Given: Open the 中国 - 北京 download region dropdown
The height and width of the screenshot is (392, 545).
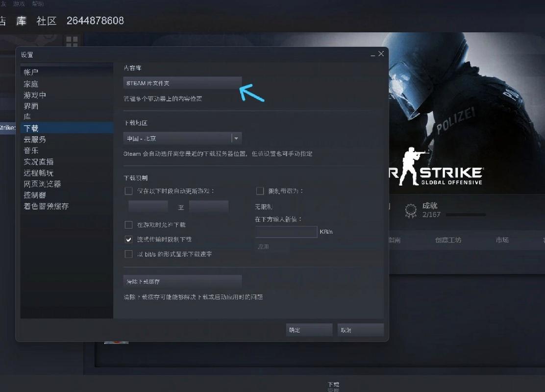Looking at the screenshot, I should click(182, 138).
